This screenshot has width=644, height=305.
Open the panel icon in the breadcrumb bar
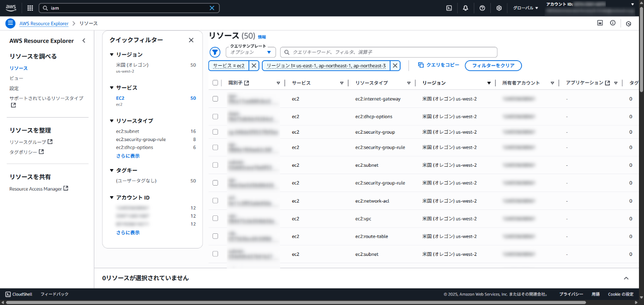[x=600, y=23]
